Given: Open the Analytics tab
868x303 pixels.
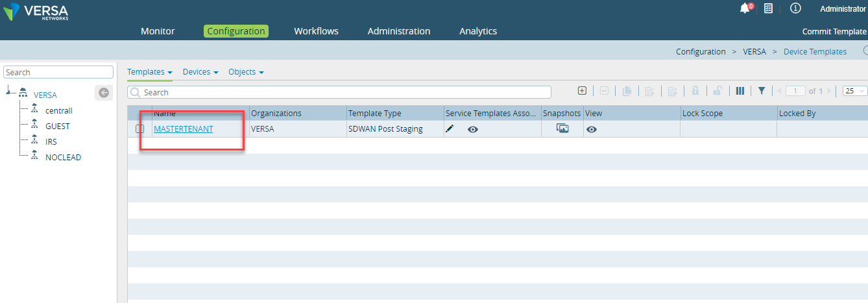Looking at the screenshot, I should [x=478, y=31].
